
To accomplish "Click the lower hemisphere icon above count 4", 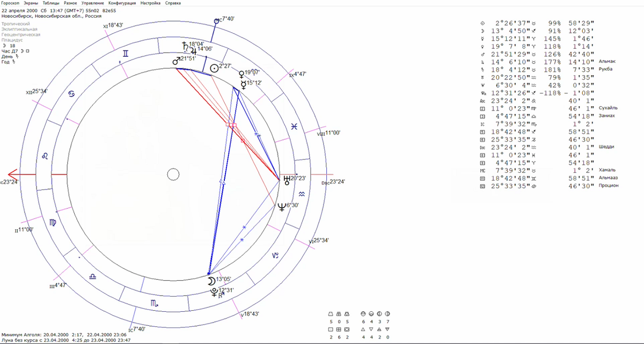I will pyautogui.click(x=371, y=313).
